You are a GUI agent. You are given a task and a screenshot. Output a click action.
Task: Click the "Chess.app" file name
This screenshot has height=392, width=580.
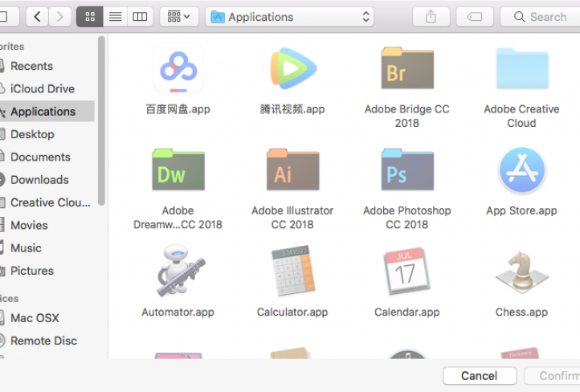522,312
